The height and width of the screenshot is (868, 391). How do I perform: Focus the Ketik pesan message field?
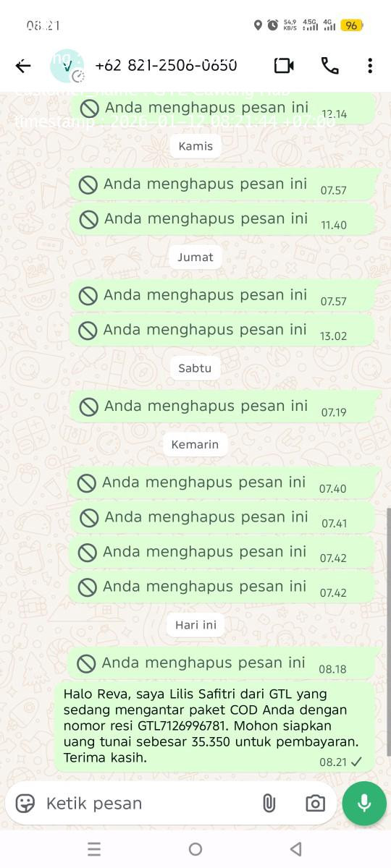pyautogui.click(x=148, y=804)
